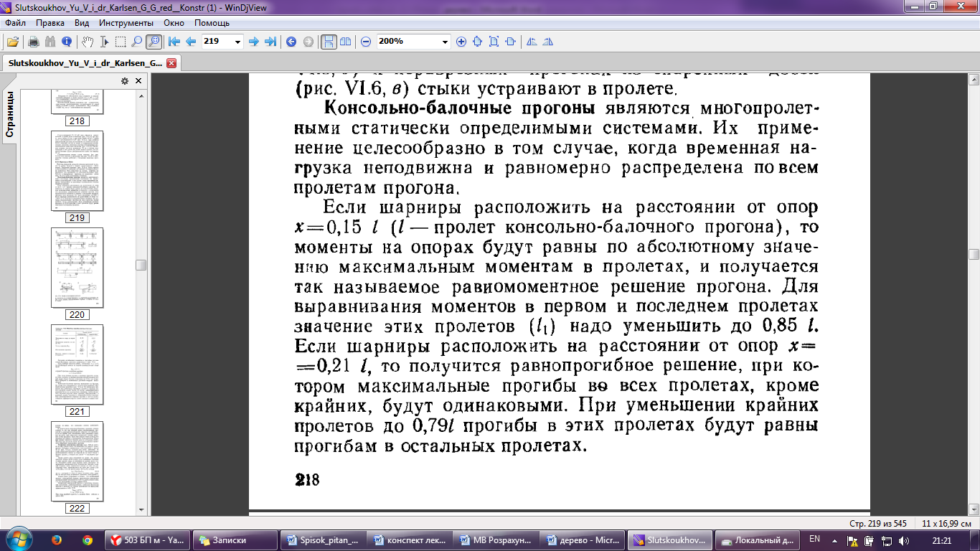Close the Slutskoukhov document tab
This screenshot has height=551, width=980.
click(x=171, y=63)
